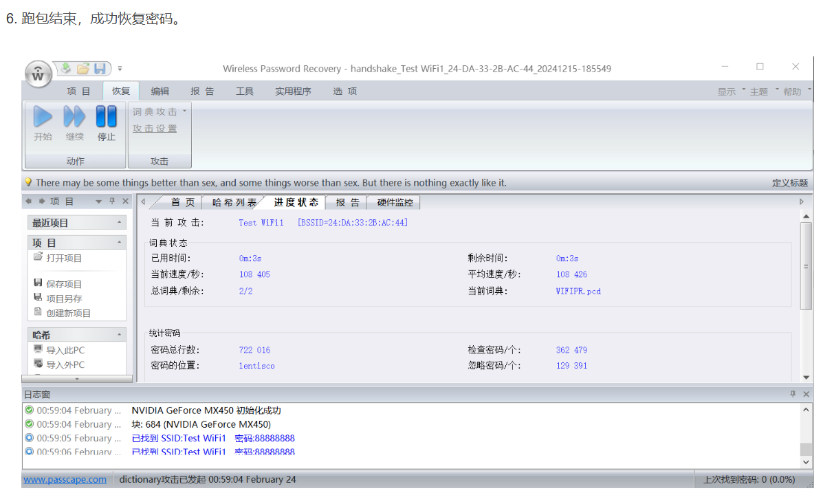Image resolution: width=823 pixels, height=504 pixels.
Task: Open the 工具 ribbon tab
Action: [245, 91]
